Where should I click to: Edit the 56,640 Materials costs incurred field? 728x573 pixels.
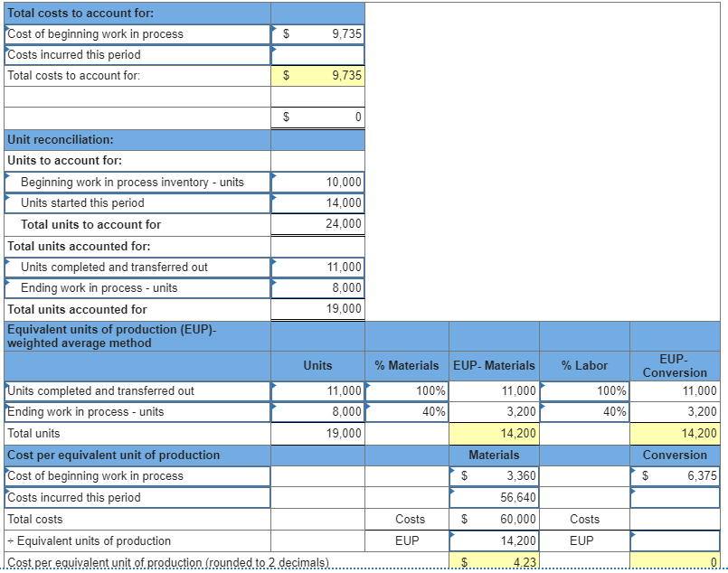pyautogui.click(x=494, y=497)
